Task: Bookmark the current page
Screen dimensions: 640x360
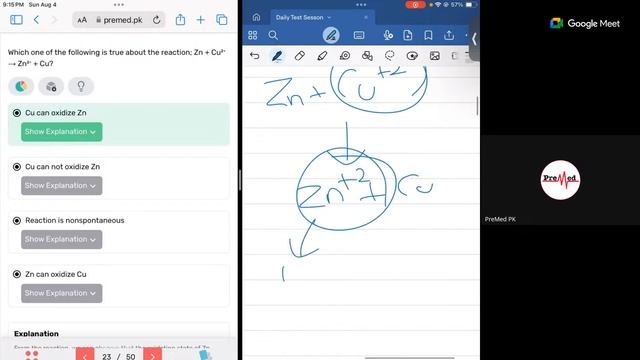Action: [428, 36]
